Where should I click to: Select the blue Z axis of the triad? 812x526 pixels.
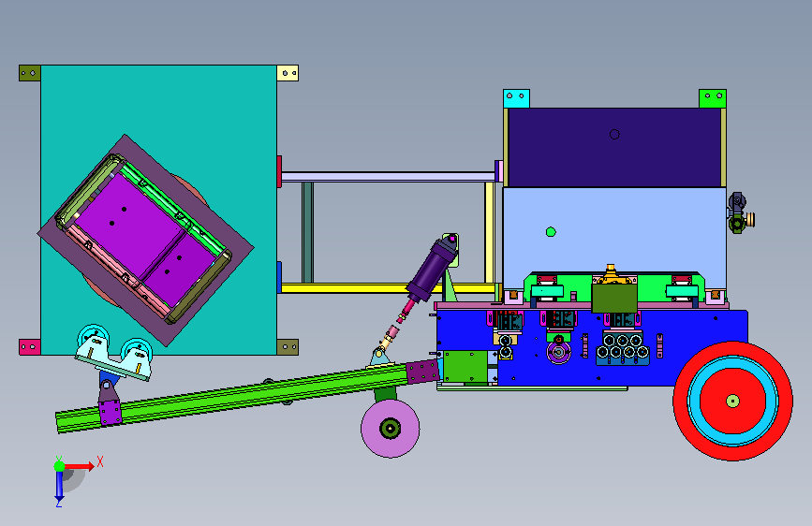[x=59, y=486]
